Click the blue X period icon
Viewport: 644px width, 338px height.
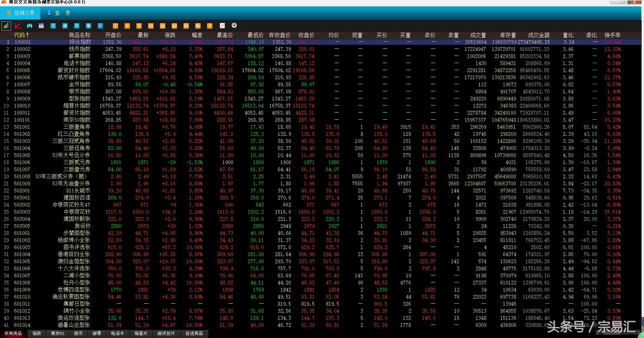tap(100, 26)
